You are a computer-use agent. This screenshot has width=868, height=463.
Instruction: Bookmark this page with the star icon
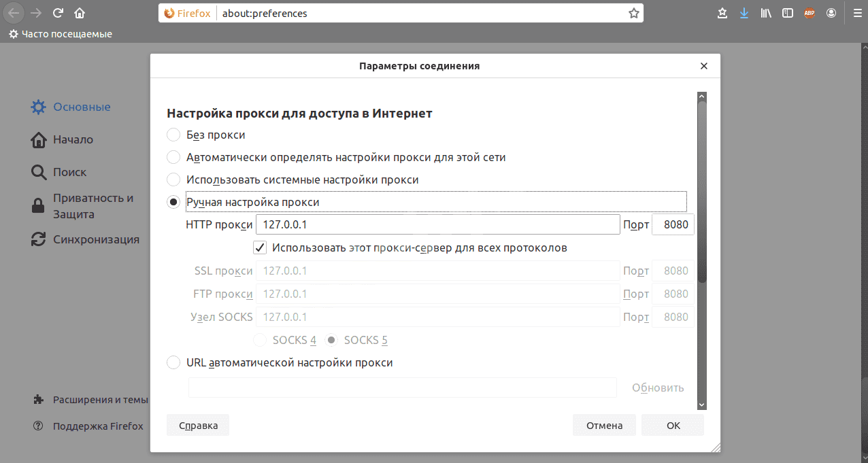click(633, 13)
